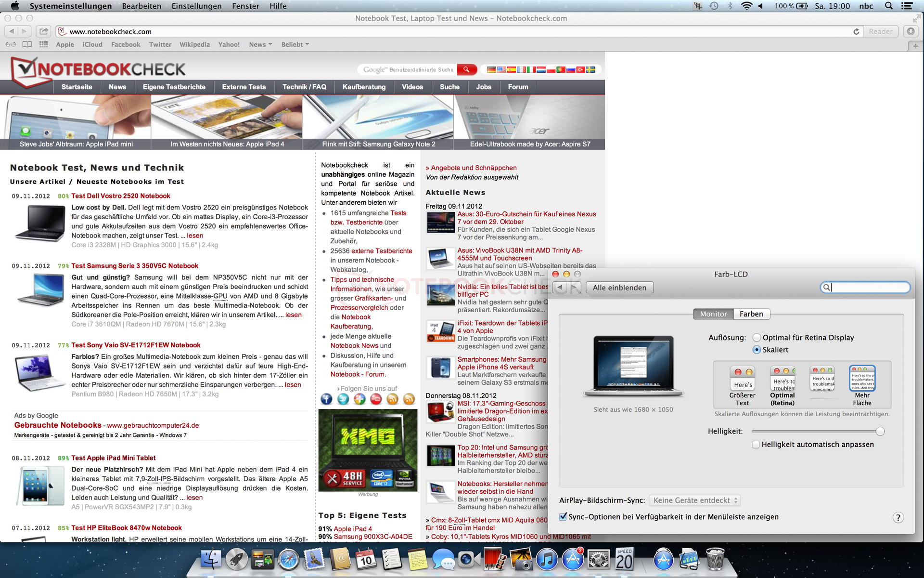
Task: Open Spotlight search in menu bar
Action: [x=889, y=6]
